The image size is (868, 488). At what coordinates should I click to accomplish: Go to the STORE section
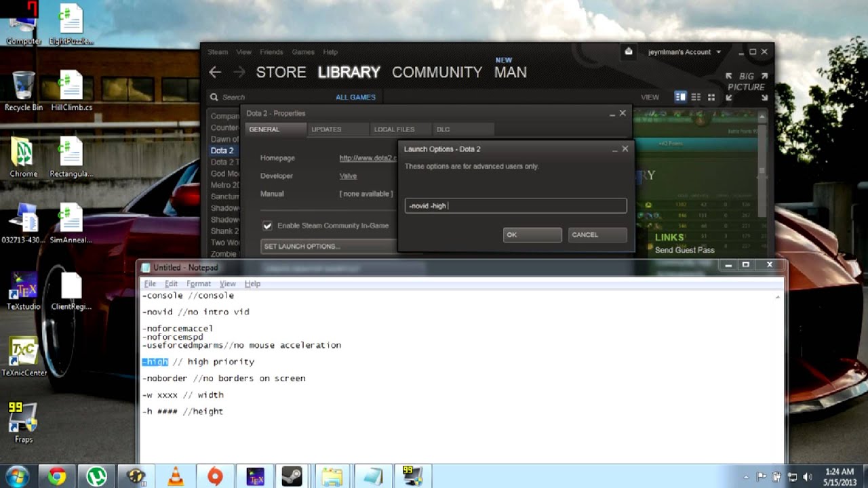[281, 72]
